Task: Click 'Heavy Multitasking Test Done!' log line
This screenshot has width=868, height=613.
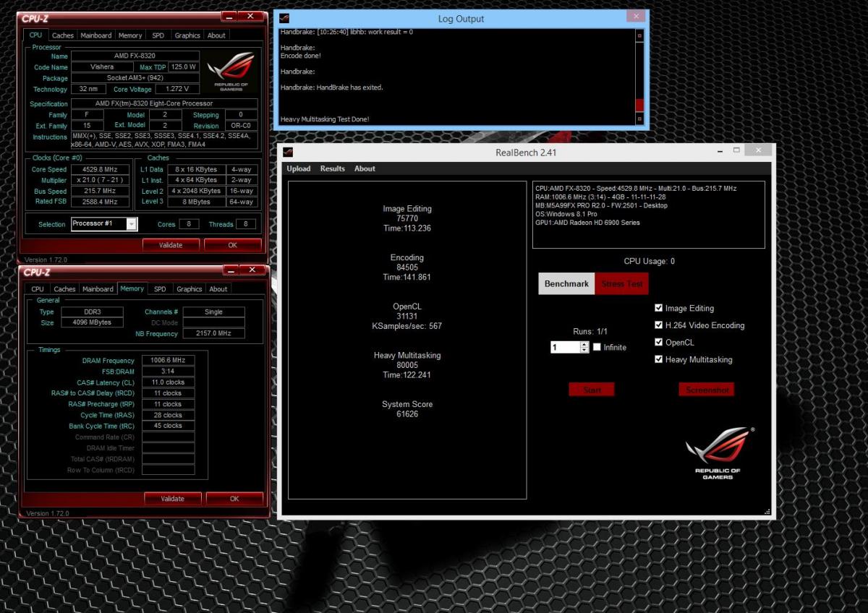Action: click(324, 119)
